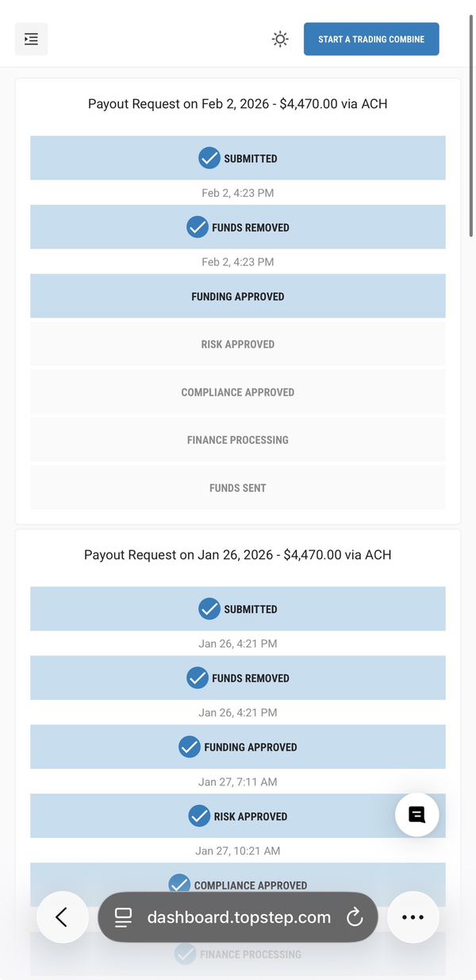Click the dashboard.topstep.com address bar
The image size is (476, 980).
pos(238,917)
